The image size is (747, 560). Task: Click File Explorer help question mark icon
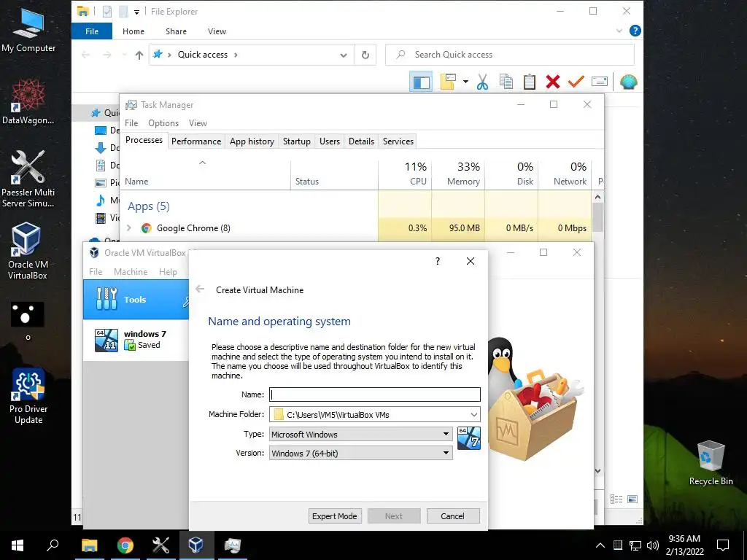[635, 31]
